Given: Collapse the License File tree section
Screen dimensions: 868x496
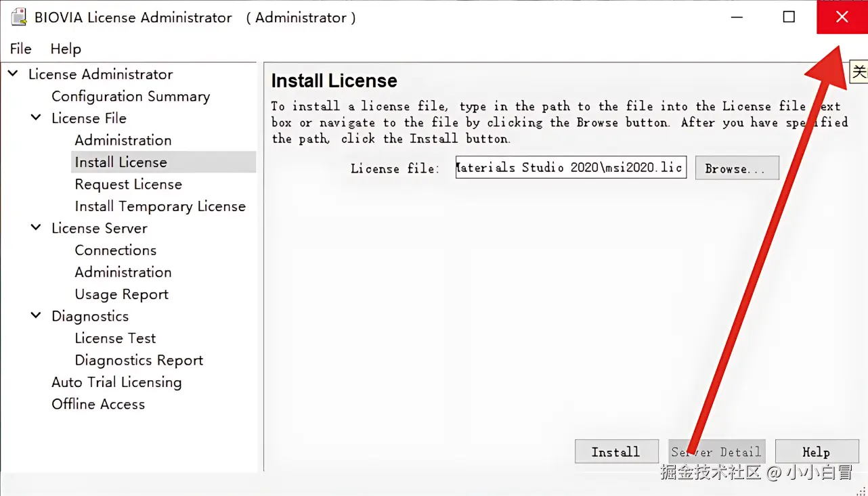Looking at the screenshot, I should (x=36, y=117).
